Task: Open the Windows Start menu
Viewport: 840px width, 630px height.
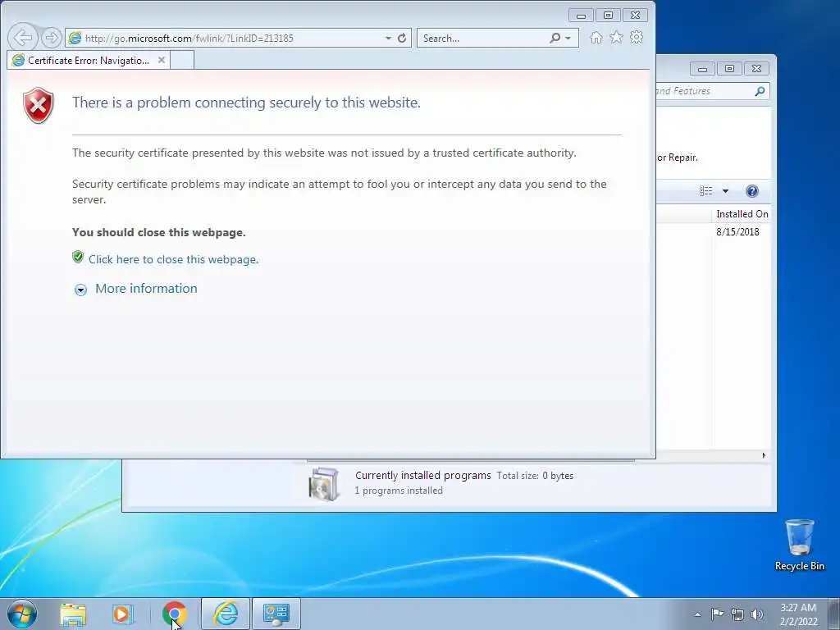Action: point(21,614)
